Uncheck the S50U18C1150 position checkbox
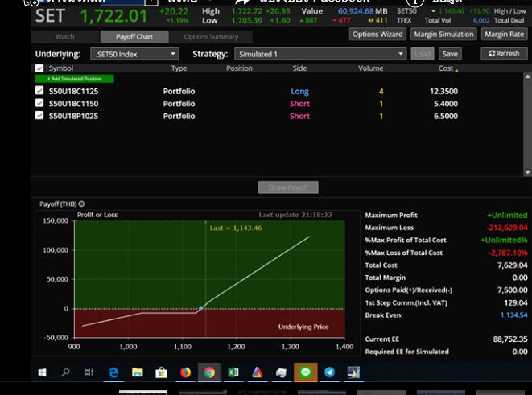 [x=39, y=103]
